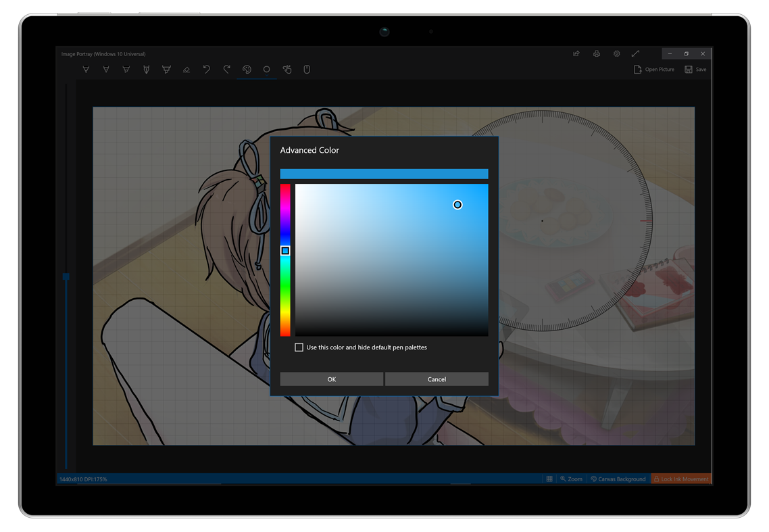Screen dimensions: 769x532
Task: Open Canvas Background options in status bar
Action: tap(617, 479)
